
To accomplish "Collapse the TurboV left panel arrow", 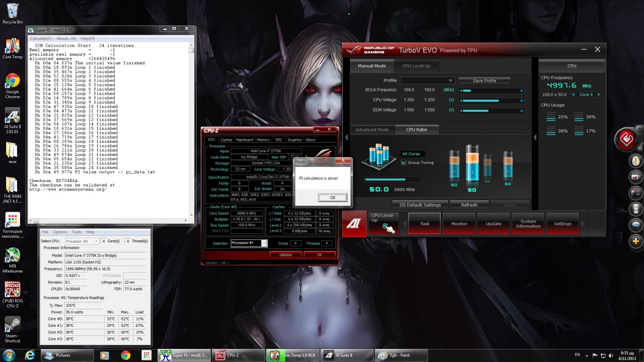I will click(346, 137).
